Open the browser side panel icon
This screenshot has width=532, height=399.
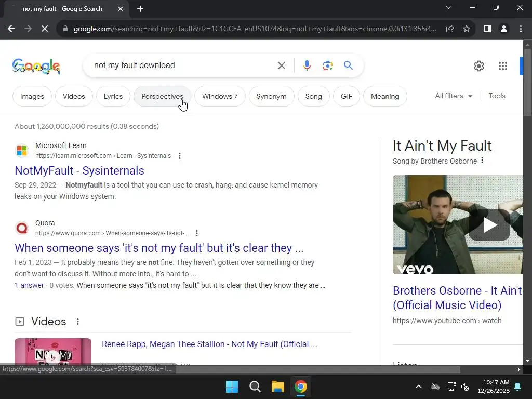pos(487,29)
